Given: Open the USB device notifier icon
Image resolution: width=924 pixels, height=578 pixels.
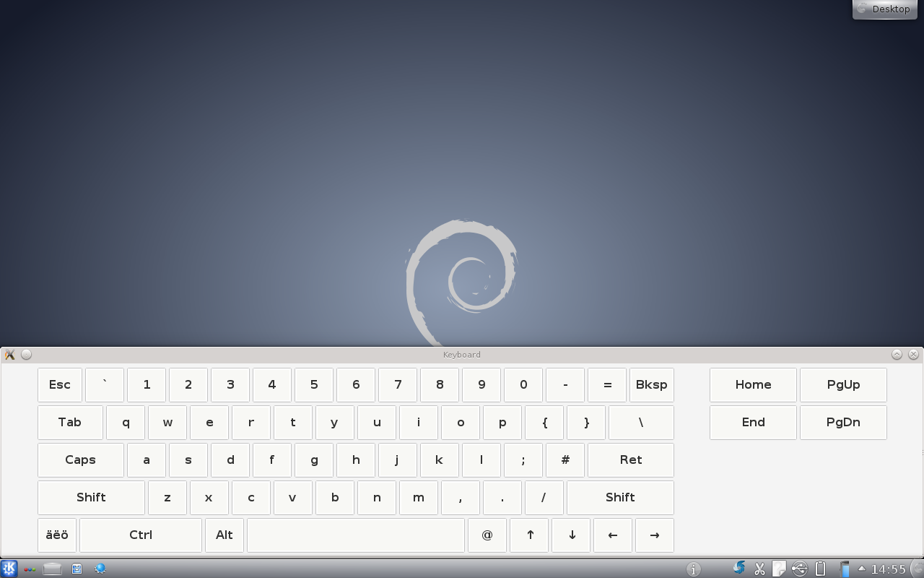Looking at the screenshot, I should tap(799, 569).
